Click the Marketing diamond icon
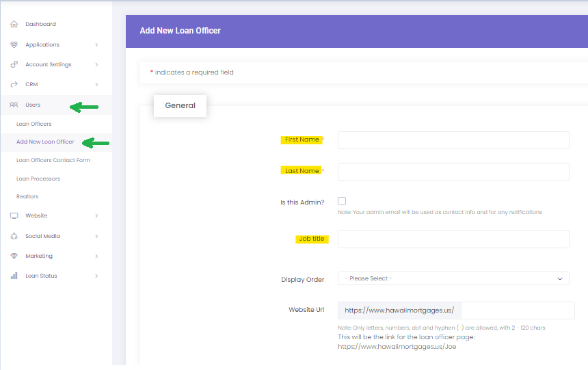588x370 pixels. (x=14, y=256)
